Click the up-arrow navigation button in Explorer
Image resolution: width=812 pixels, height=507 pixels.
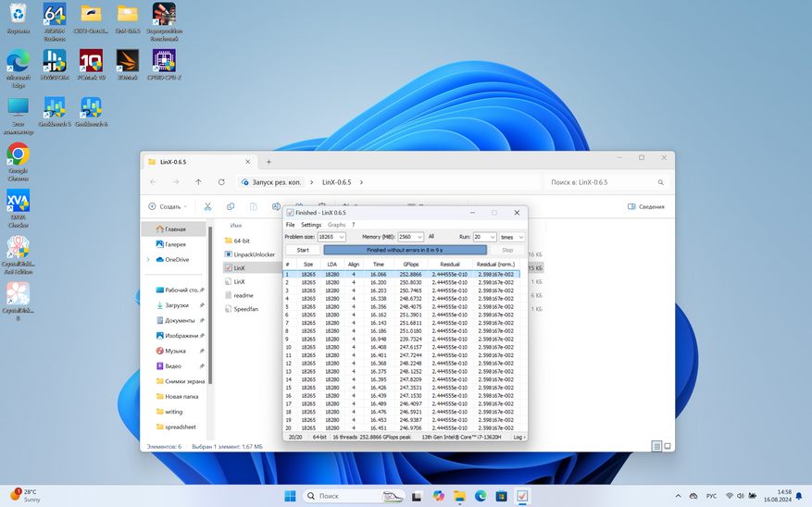198,182
